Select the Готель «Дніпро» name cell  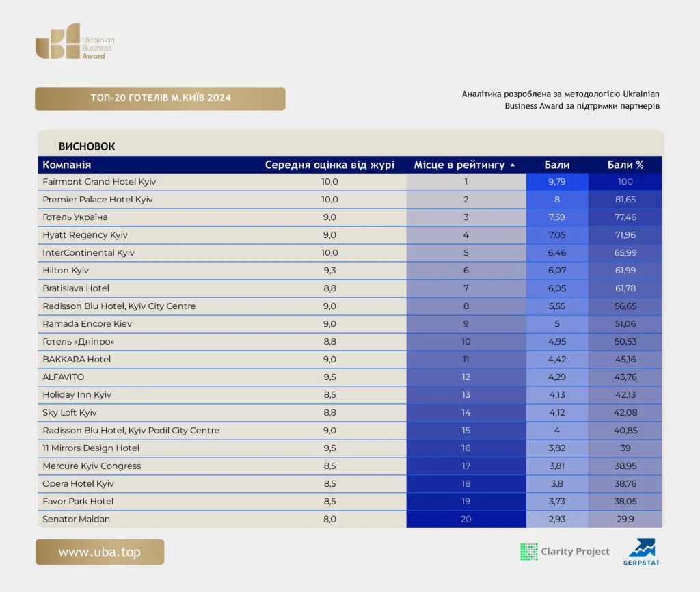[x=79, y=342]
